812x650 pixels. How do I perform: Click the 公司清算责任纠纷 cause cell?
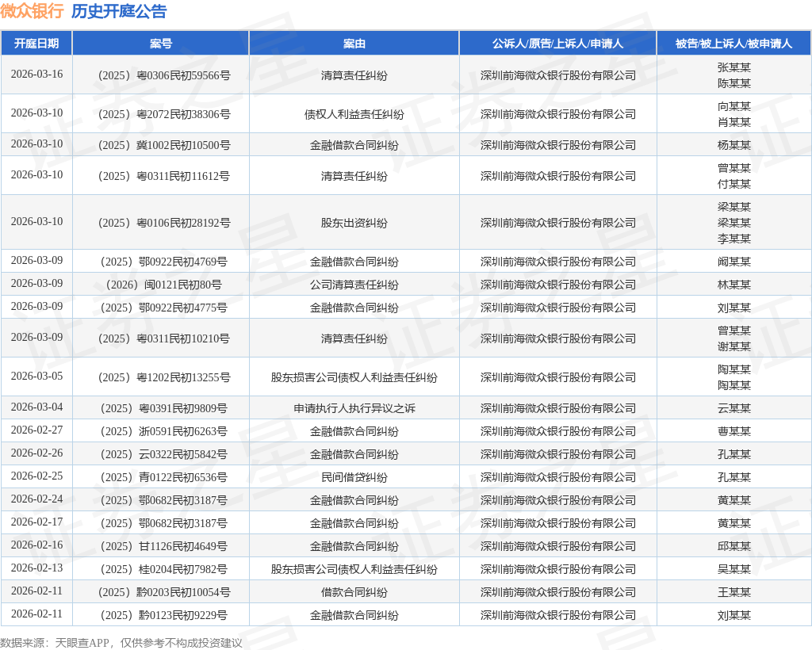point(354,285)
